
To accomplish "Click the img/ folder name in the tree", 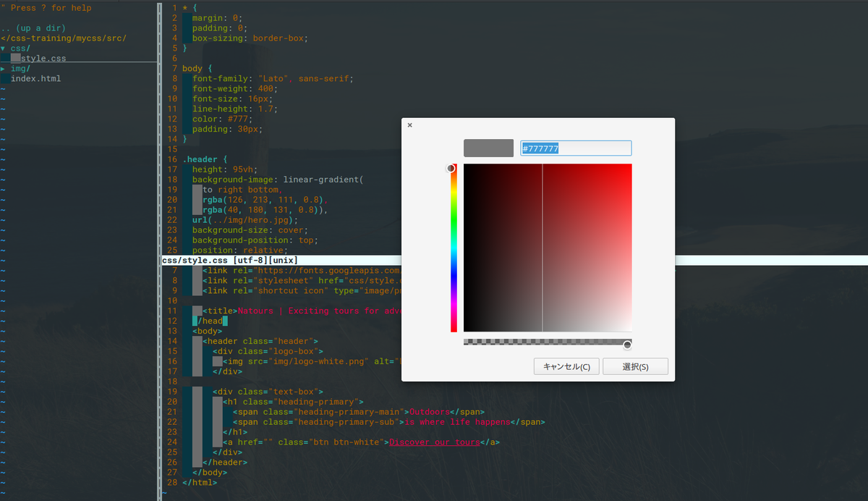I will [x=20, y=69].
